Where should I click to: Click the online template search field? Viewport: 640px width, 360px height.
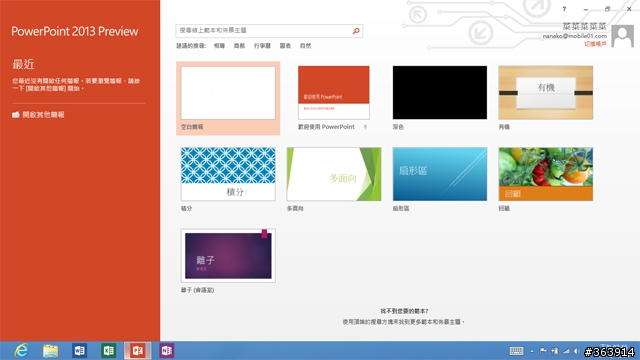(x=264, y=31)
